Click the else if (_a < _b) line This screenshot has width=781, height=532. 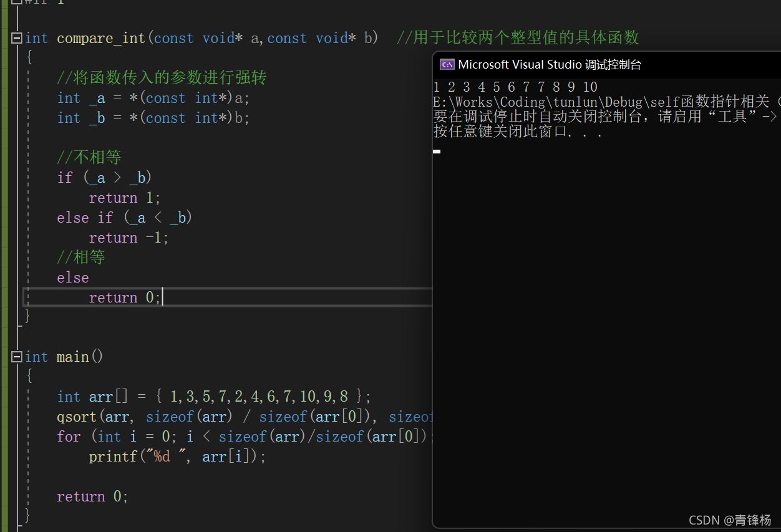coord(125,218)
